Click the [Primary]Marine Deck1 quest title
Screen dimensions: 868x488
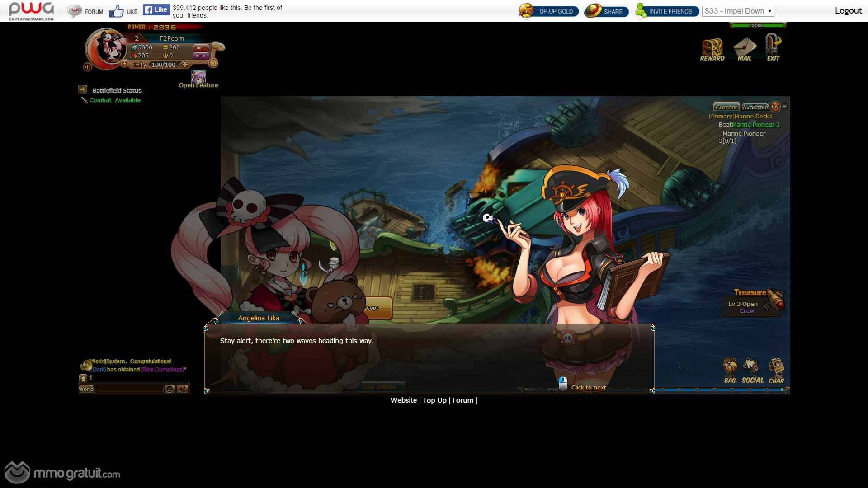741,116
